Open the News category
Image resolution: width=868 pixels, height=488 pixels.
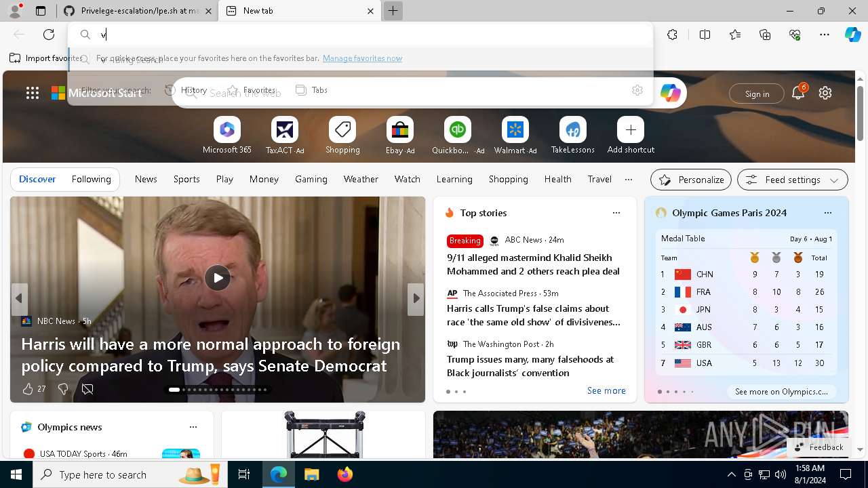(146, 180)
